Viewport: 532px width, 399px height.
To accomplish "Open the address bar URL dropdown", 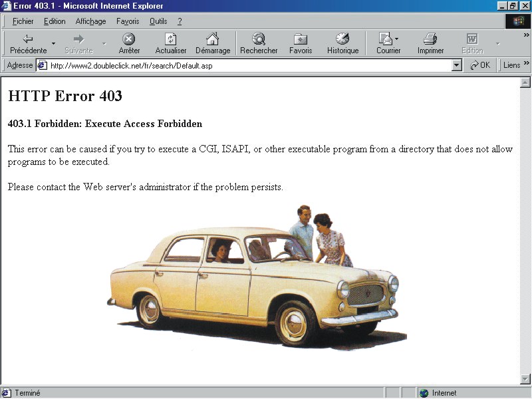I will tap(456, 65).
